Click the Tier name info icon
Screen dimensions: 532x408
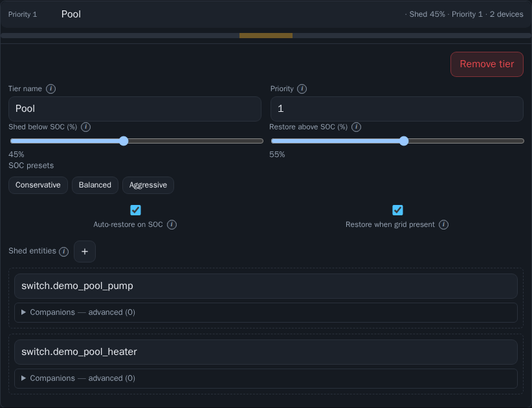pos(51,89)
